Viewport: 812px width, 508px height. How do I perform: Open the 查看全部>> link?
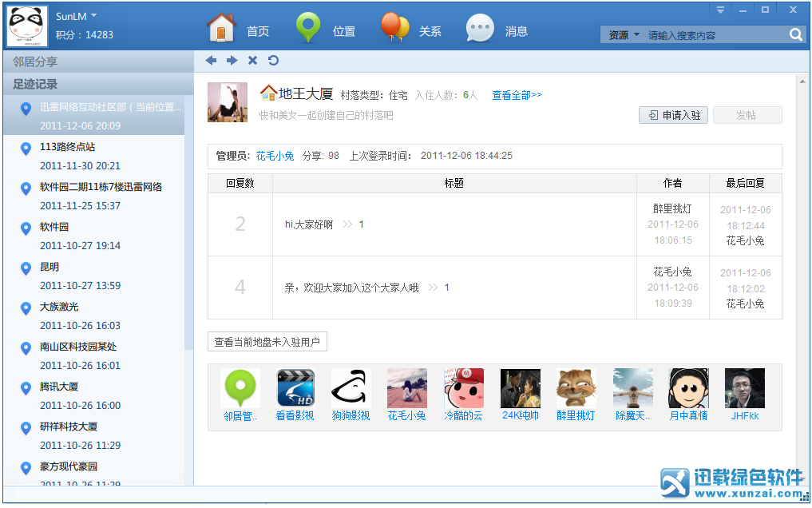coord(517,95)
